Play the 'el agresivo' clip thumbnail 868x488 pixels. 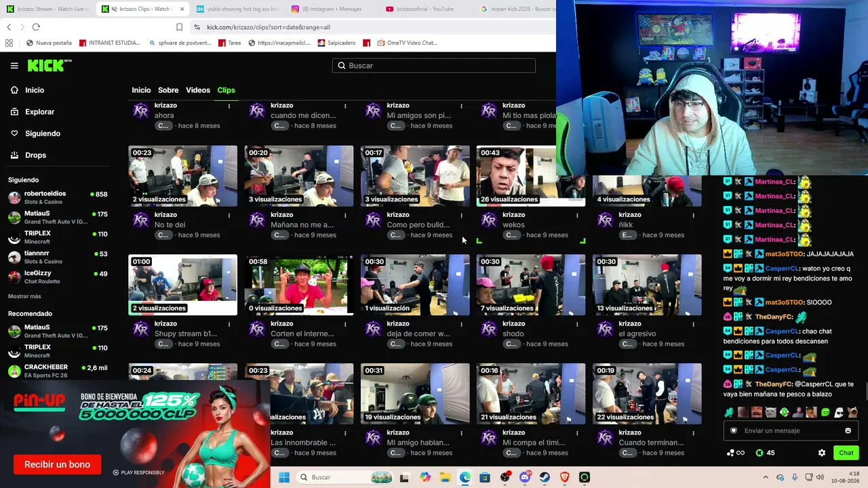pos(647,285)
